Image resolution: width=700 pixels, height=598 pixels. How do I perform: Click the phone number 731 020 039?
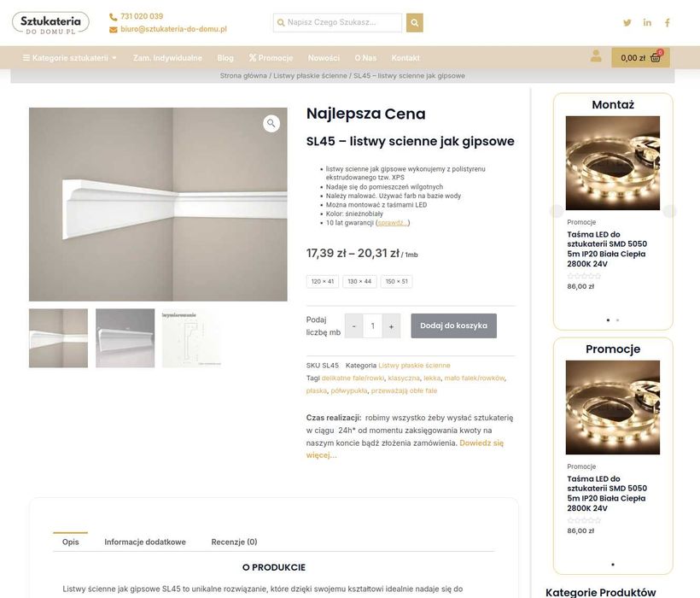(x=142, y=16)
